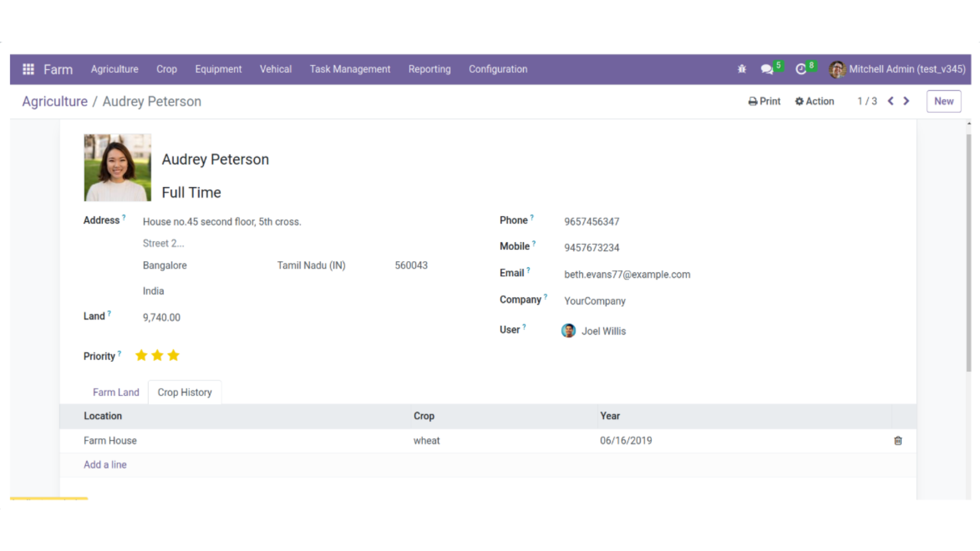The height and width of the screenshot is (551, 980).
Task: Switch to the Farm Land tab
Action: click(x=116, y=392)
